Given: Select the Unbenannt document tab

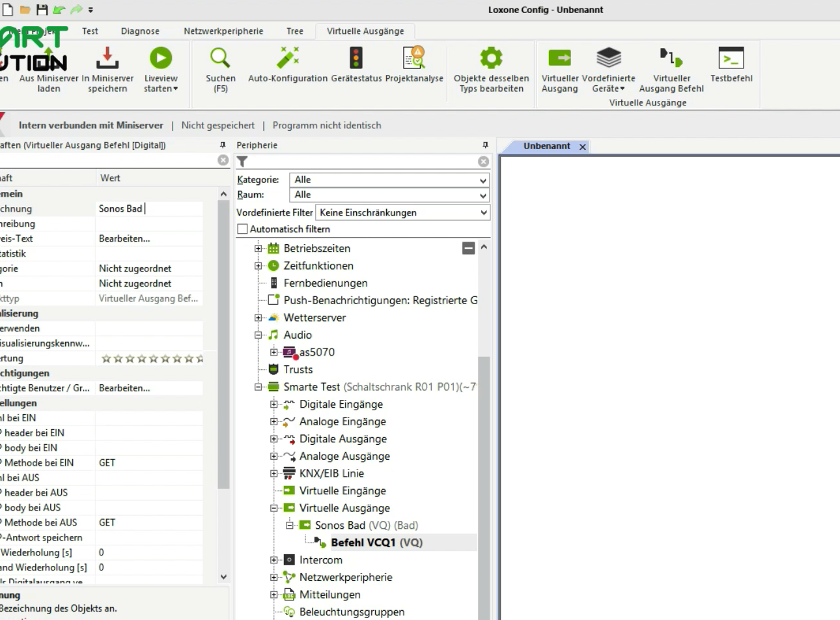Looking at the screenshot, I should [546, 147].
